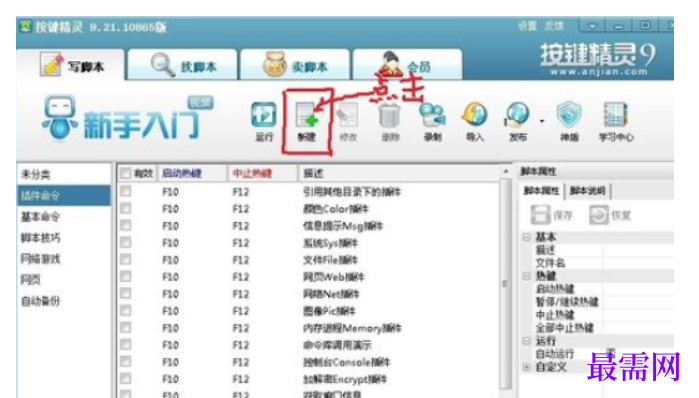Toggle the 有效 header checkbox
The height and width of the screenshot is (398, 699).
[x=126, y=173]
